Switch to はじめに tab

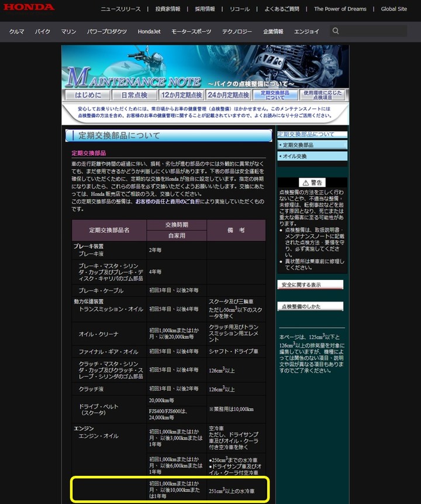click(88, 95)
